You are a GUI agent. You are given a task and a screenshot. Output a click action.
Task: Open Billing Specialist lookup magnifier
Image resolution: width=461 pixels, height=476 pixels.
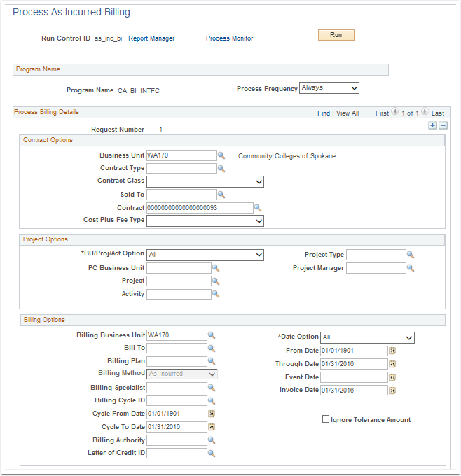tap(212, 388)
